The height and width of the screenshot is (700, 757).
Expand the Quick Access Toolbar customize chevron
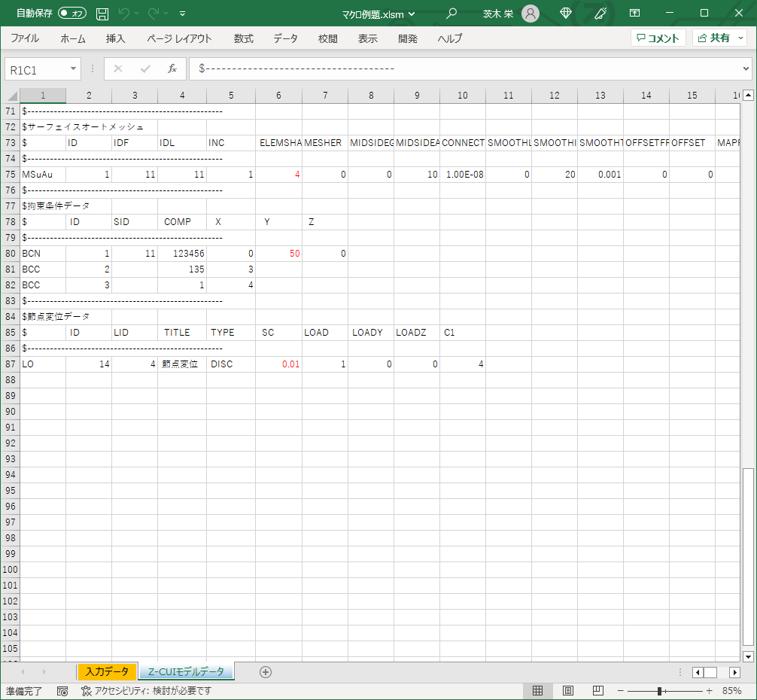coord(182,14)
